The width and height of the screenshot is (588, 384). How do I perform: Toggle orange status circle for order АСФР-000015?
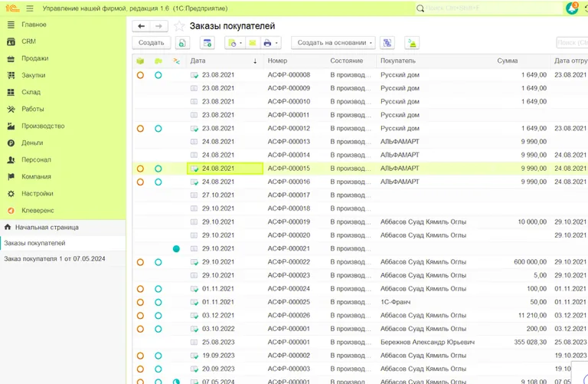tap(140, 169)
